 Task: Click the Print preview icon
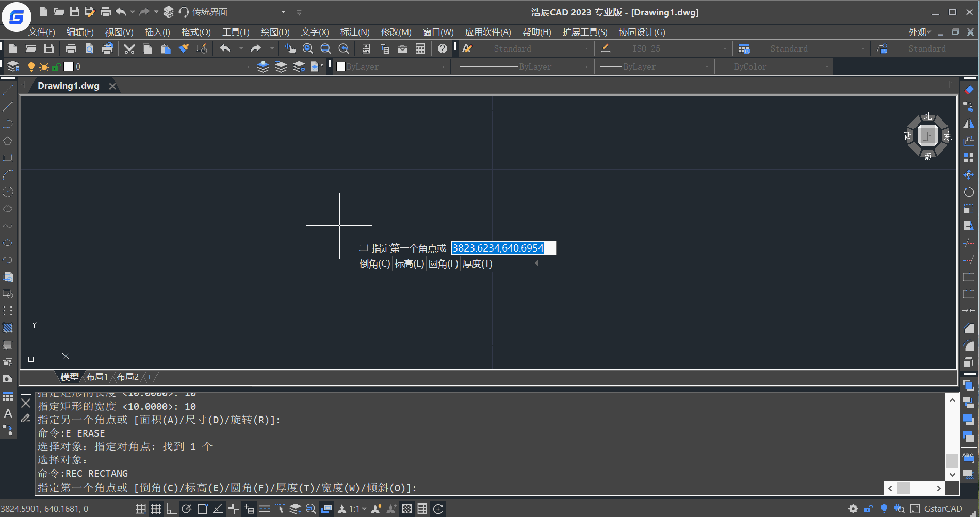[x=89, y=48]
